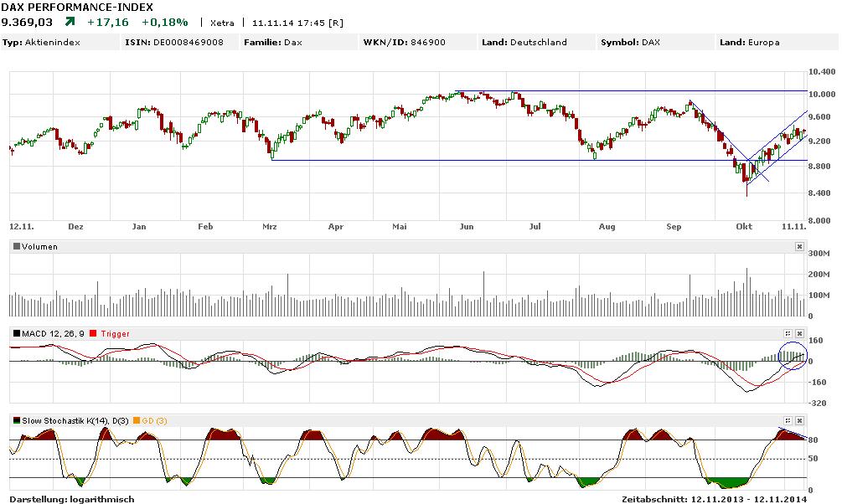Click the gray Volumen legend square

17,246
